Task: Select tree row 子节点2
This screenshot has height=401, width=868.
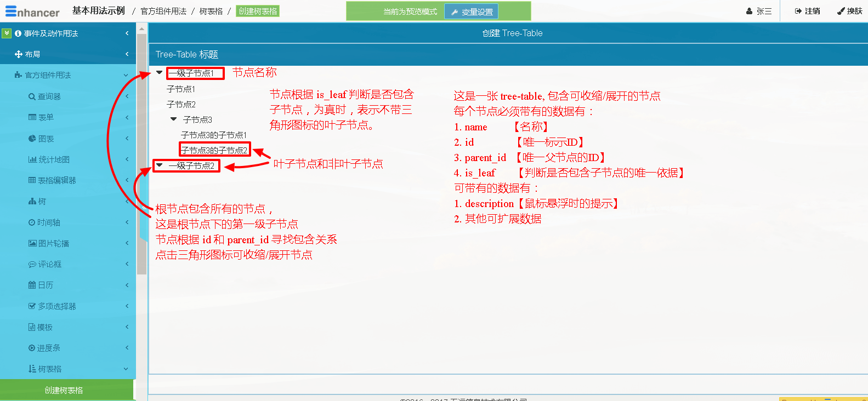Action: pyautogui.click(x=181, y=104)
